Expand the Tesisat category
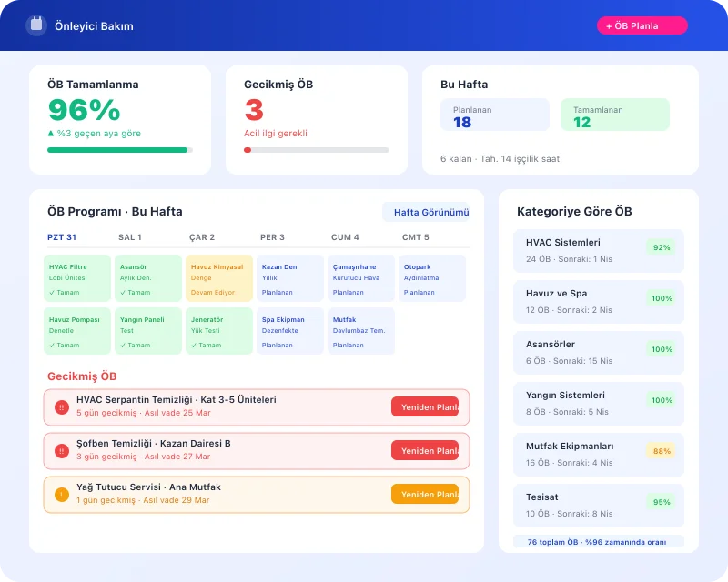The image size is (728, 582). click(x=598, y=505)
